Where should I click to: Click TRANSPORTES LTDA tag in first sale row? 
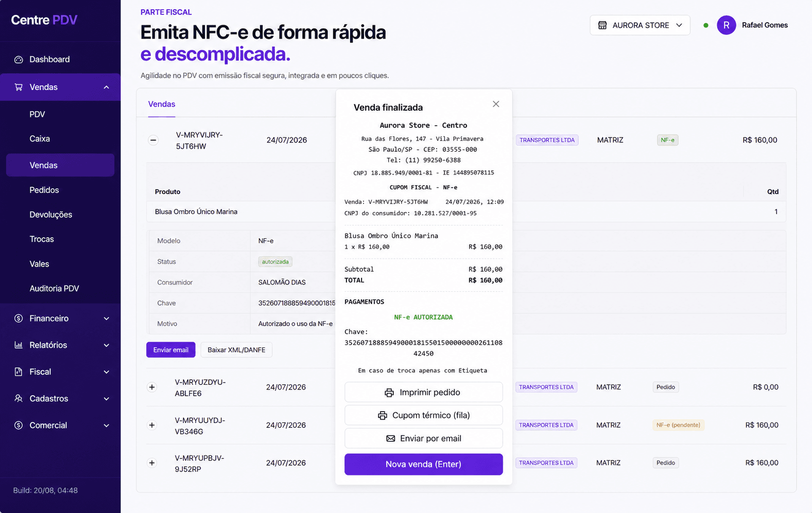547,140
